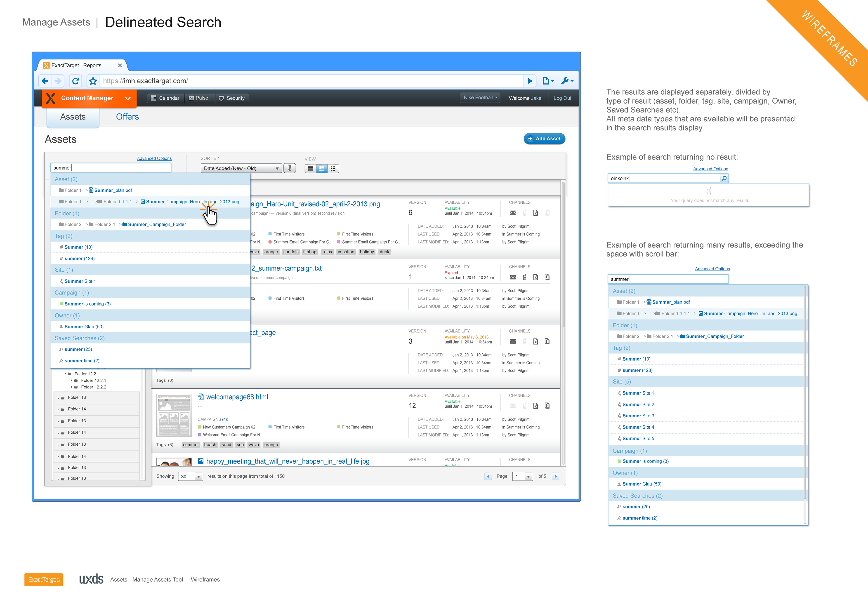Click the example dropdown scrollbar
Screen dimensions: 868x597
pyautogui.click(x=805, y=393)
